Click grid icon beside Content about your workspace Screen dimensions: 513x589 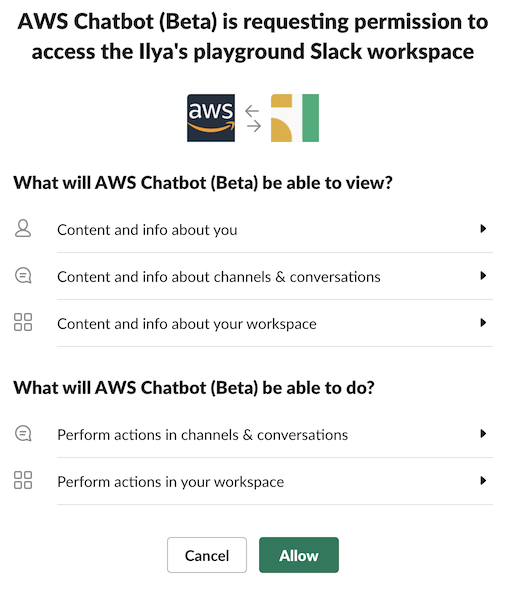23,322
